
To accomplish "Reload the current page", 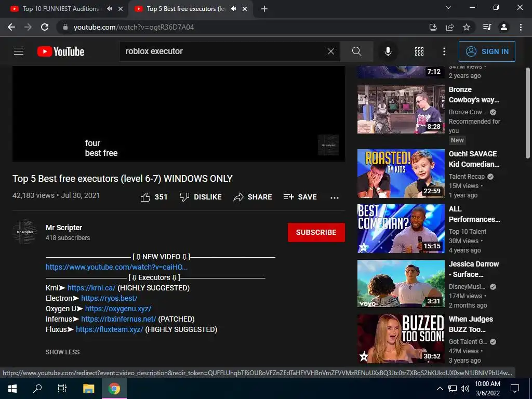I will [45, 27].
